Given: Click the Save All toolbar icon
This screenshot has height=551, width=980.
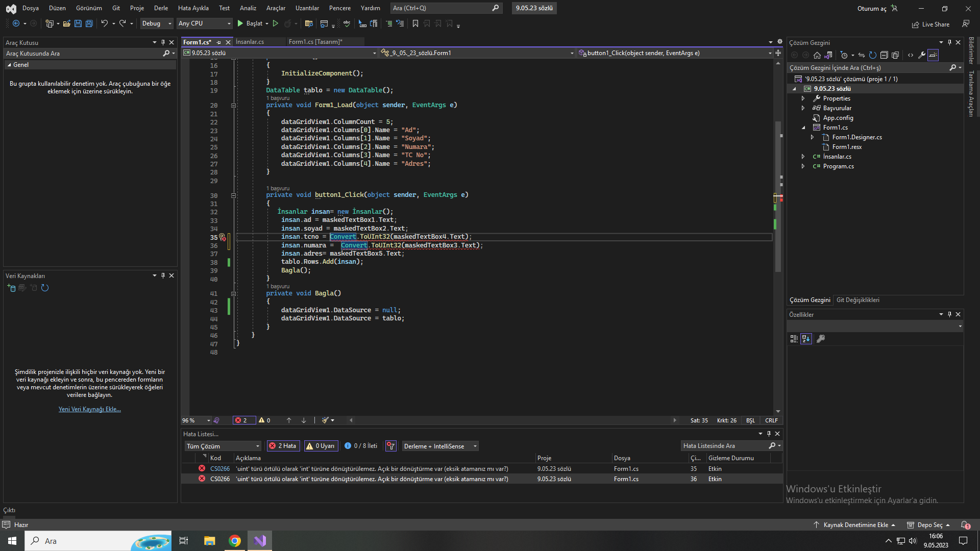Looking at the screenshot, I should click(89, 23).
